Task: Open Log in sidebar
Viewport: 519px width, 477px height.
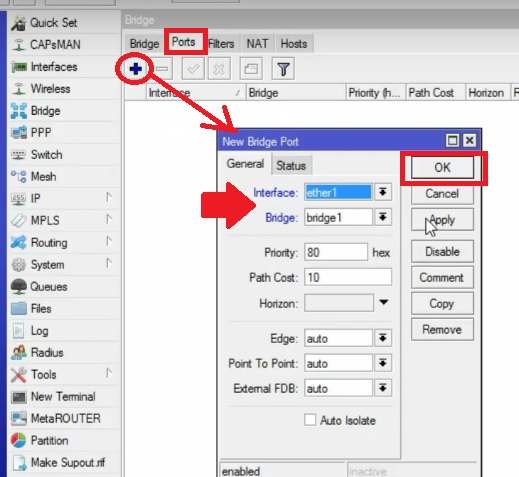Action: tap(63, 331)
